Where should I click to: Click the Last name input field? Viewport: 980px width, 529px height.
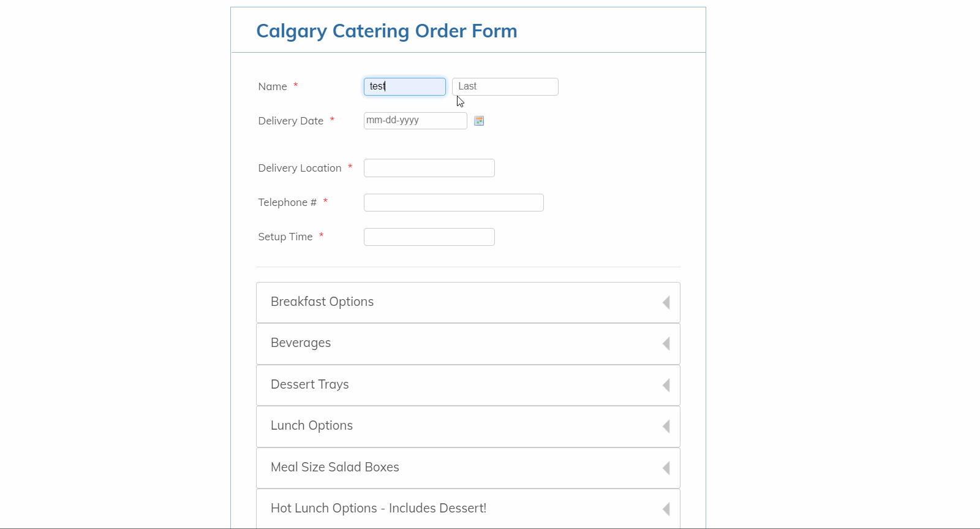click(504, 86)
